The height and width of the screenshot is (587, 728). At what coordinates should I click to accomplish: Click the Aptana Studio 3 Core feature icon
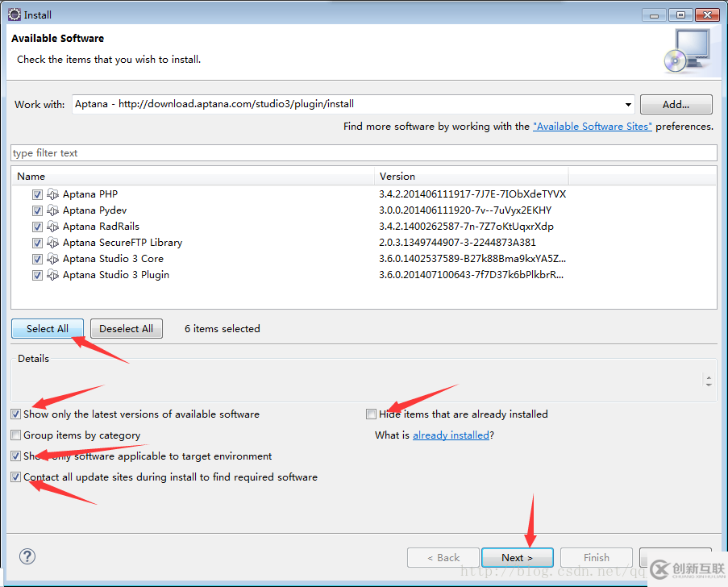click(53, 259)
